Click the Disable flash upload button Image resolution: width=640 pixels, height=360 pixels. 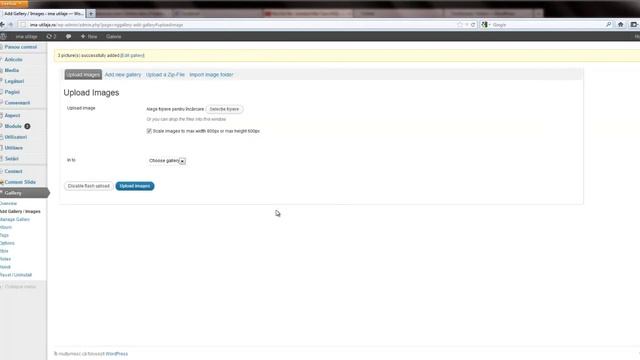(89, 186)
